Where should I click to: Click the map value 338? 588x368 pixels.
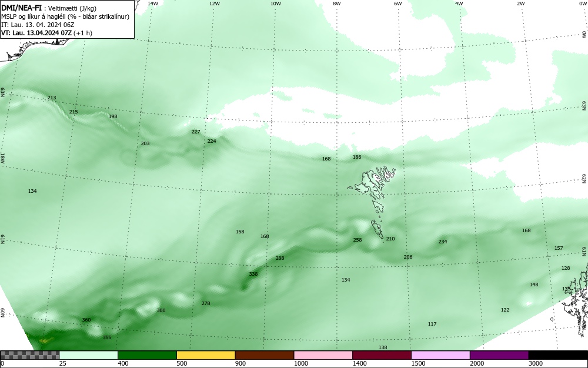click(x=253, y=274)
